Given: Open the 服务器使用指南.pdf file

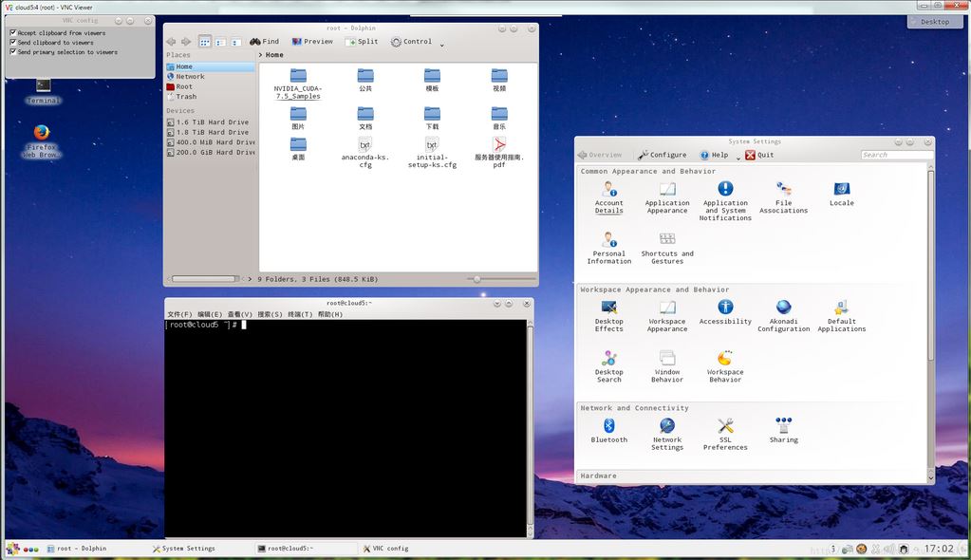Looking at the screenshot, I should [499, 145].
